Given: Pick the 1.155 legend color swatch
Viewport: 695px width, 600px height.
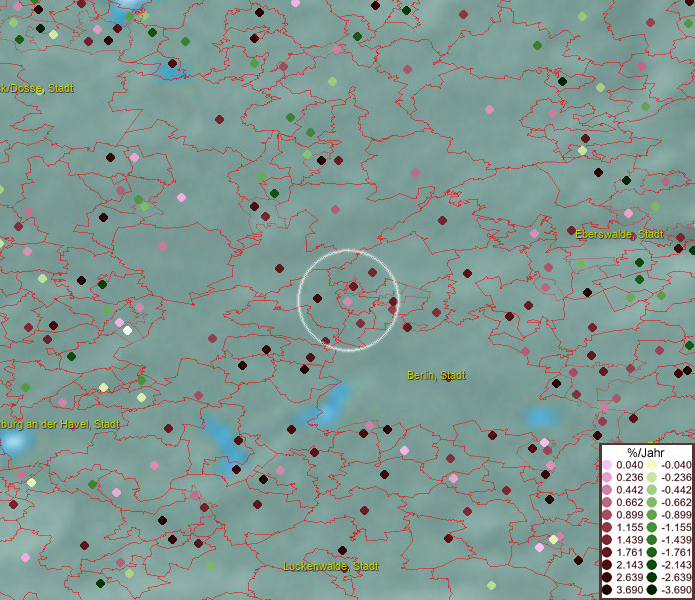Looking at the screenshot, I should 607,527.
